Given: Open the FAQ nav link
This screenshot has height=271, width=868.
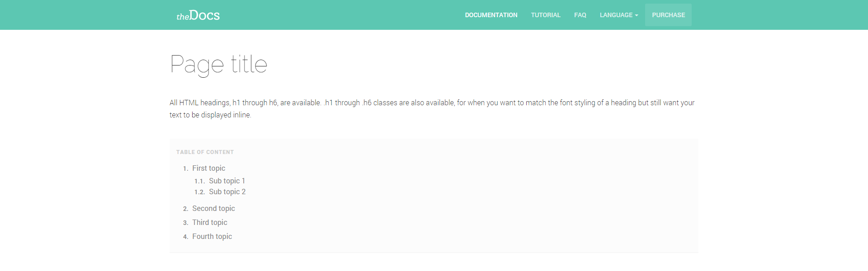Looking at the screenshot, I should pyautogui.click(x=580, y=15).
